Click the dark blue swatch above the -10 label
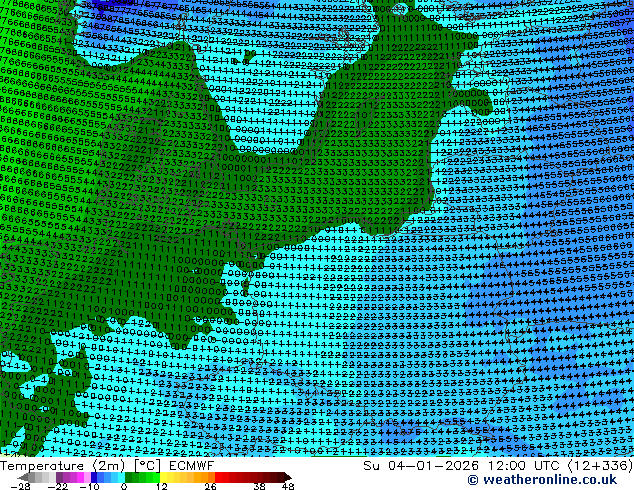 94,477
